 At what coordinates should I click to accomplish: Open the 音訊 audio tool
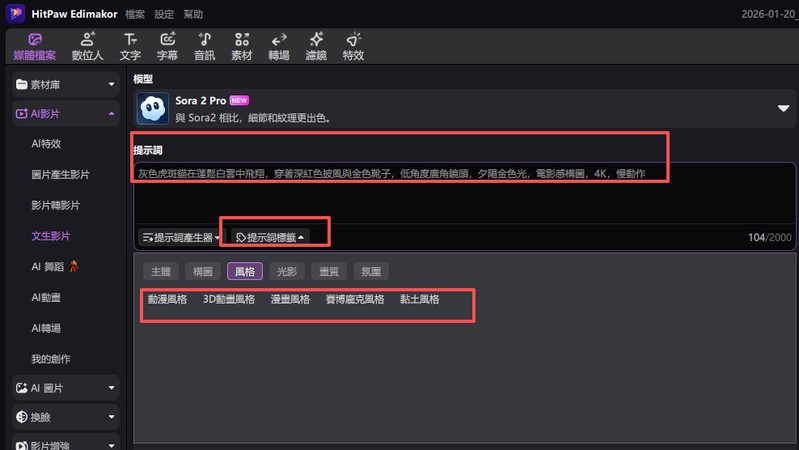coord(204,47)
